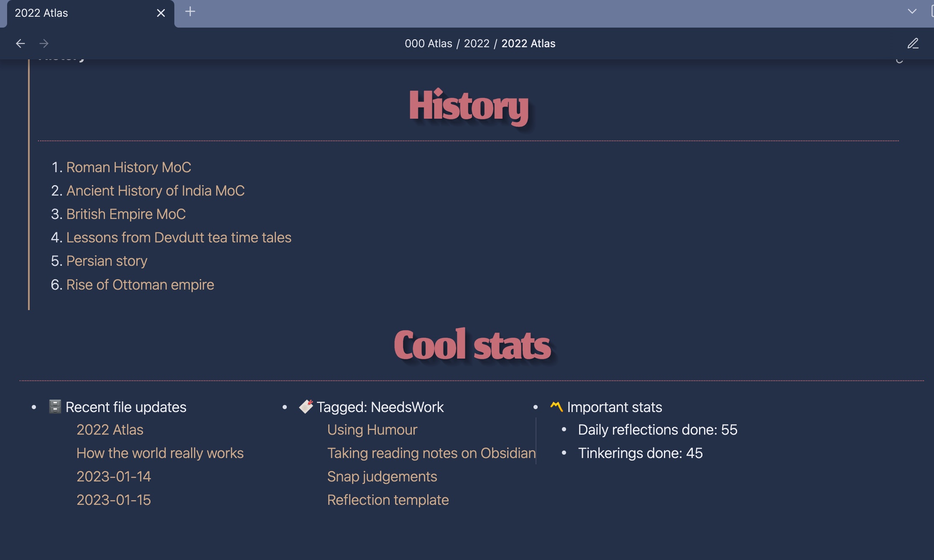Click the 2022 Atlas breadcrumb title
Viewport: 934px width, 560px height.
528,43
